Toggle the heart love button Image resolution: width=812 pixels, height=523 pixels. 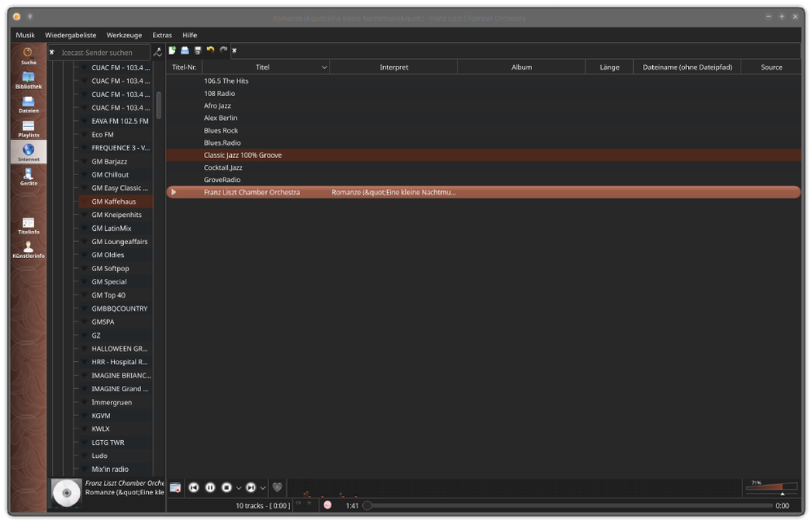277,487
